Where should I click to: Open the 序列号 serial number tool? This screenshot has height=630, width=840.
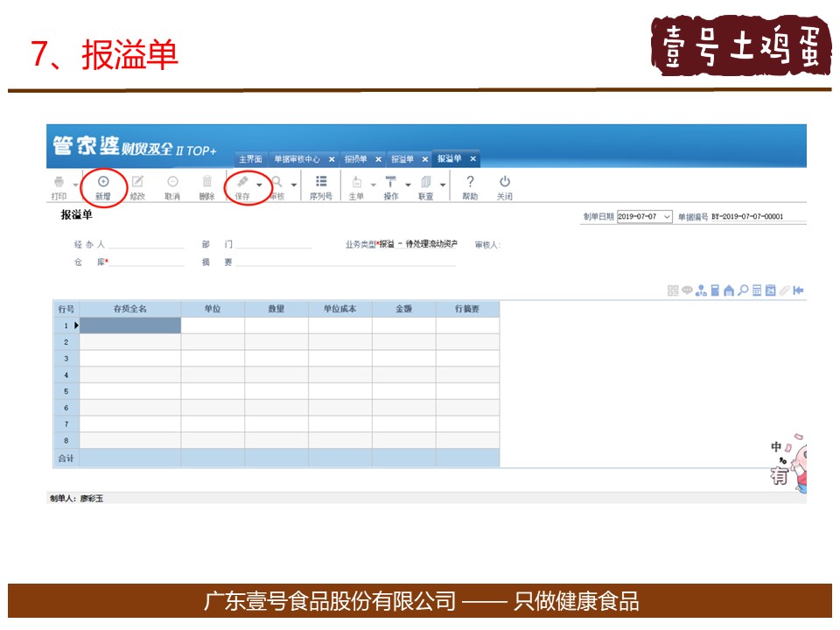[321, 182]
